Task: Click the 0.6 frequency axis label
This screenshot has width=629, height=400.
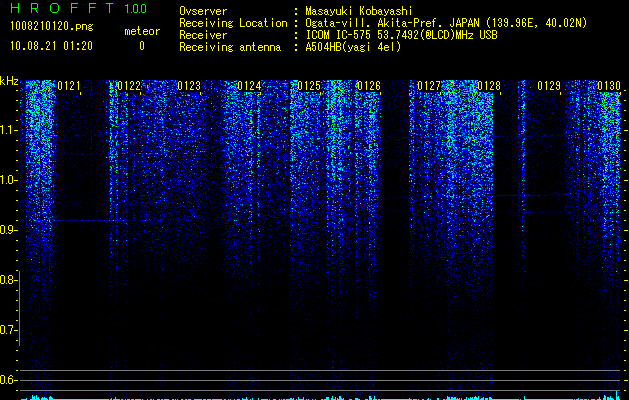Action: [8, 380]
